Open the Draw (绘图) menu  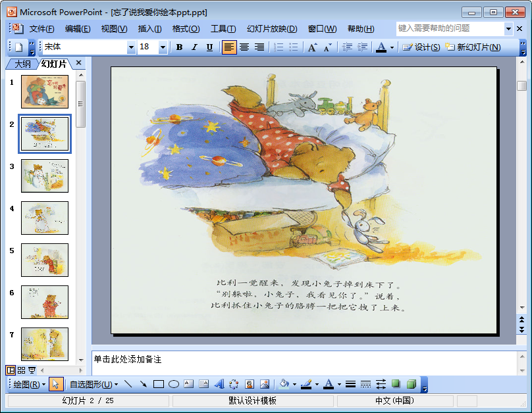(x=29, y=384)
